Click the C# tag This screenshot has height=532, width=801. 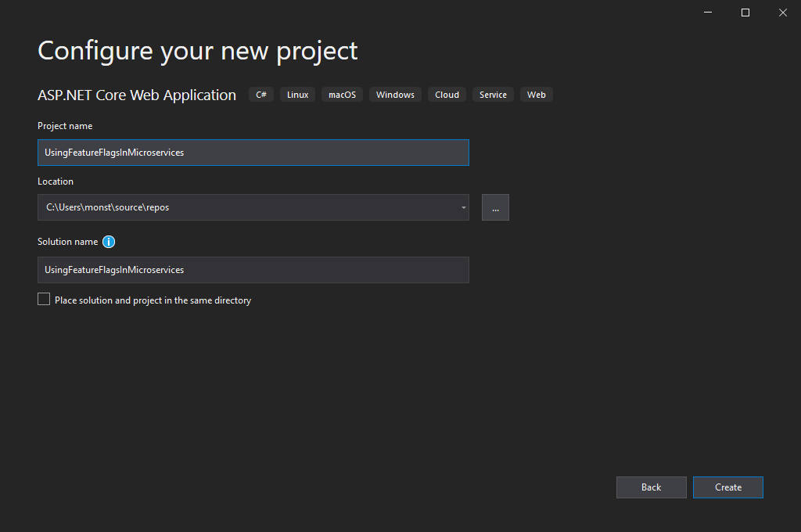261,95
